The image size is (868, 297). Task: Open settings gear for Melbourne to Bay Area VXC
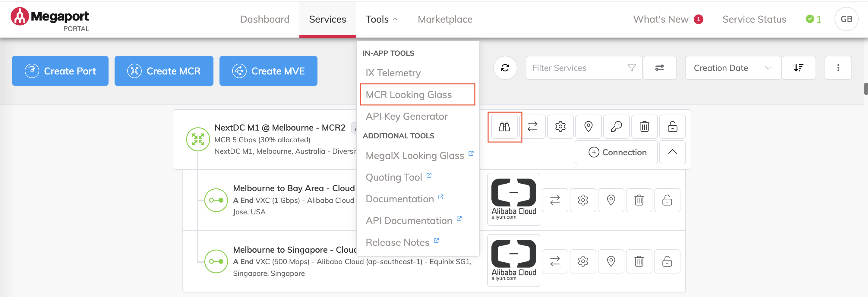582,200
